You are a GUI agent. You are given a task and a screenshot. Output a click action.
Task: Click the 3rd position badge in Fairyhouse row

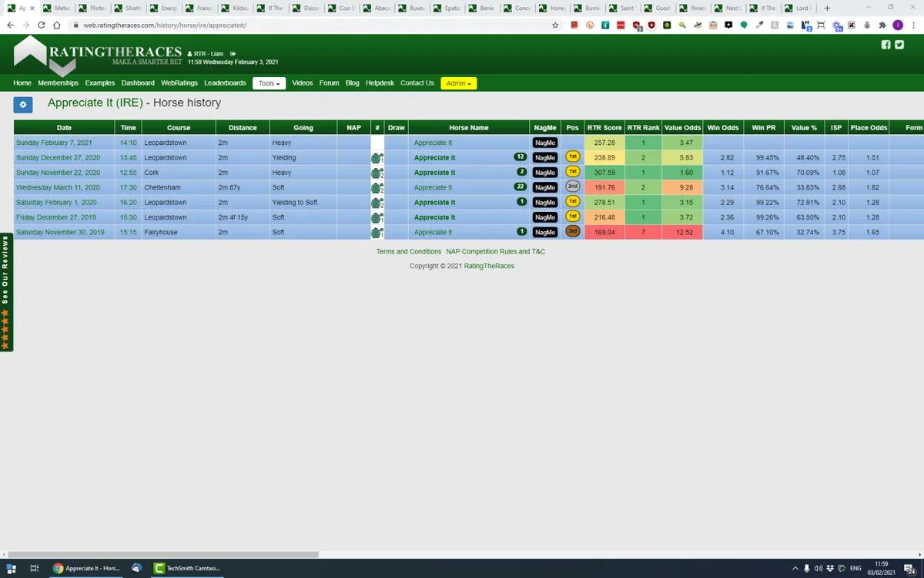tap(572, 232)
